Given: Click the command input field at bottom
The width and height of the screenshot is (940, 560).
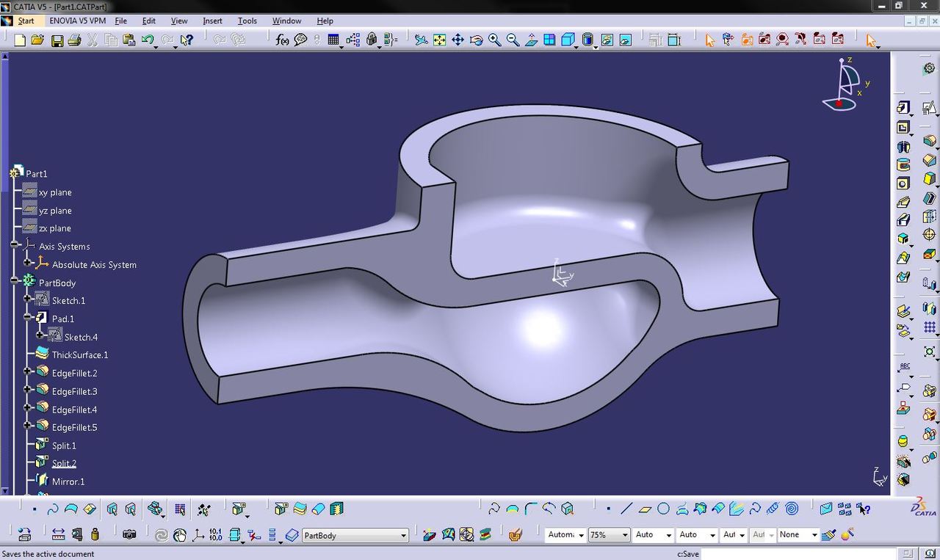Looking at the screenshot, I should pos(799,554).
